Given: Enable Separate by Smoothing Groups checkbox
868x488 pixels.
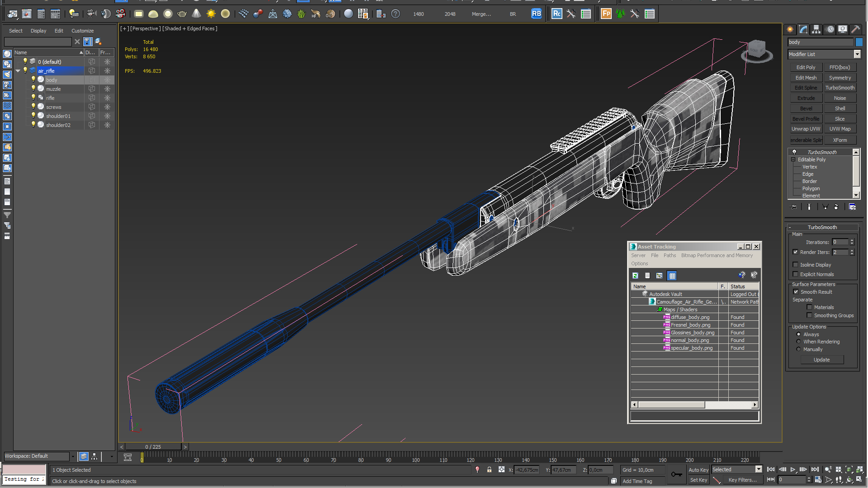Looking at the screenshot, I should click(x=809, y=315).
